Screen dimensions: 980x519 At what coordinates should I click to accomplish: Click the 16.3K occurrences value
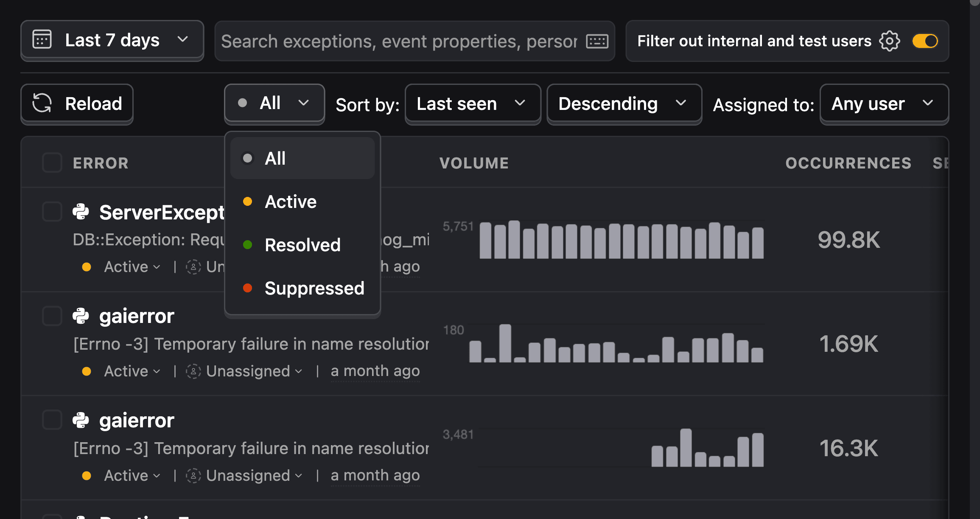[x=848, y=448]
